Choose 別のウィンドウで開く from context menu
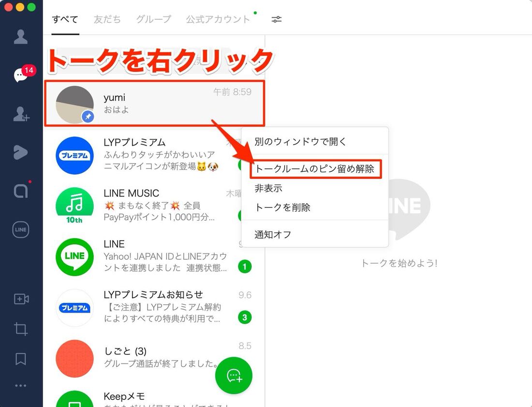 (x=300, y=142)
